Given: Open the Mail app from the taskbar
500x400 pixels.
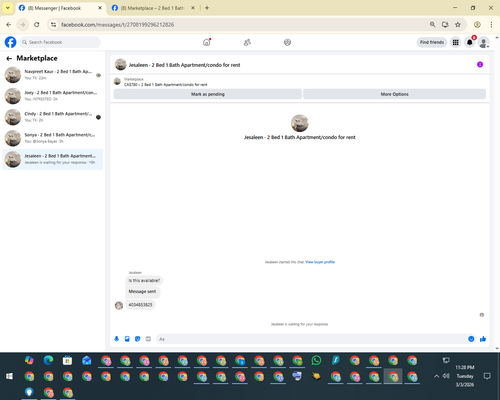Looking at the screenshot, I should point(87,360).
